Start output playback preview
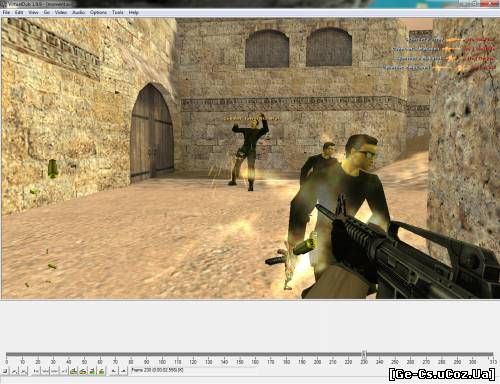Screen dimensions: 500x384 pyautogui.click(x=23, y=371)
